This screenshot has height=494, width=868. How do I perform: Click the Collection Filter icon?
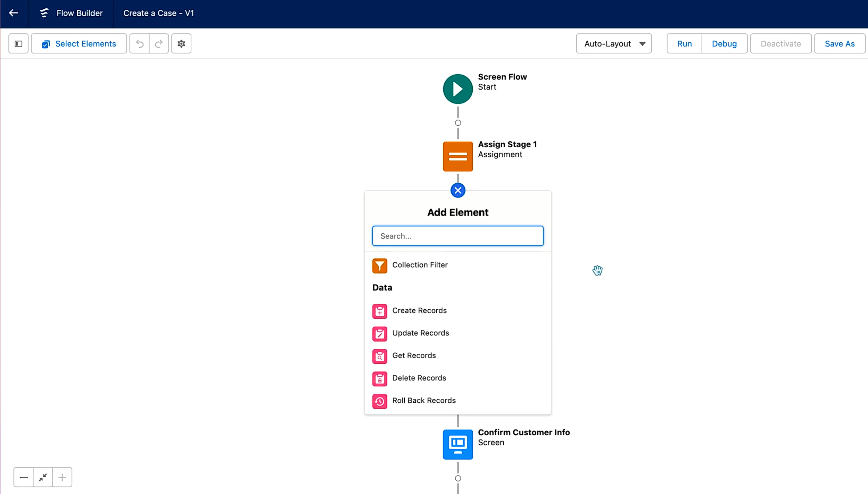[x=380, y=266]
